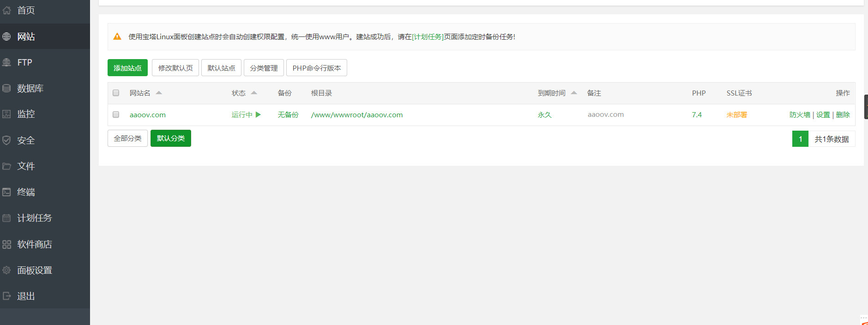Screen dimensions: 868x325
Task: Click 删除 for aaoov.com
Action: pyautogui.click(x=843, y=114)
